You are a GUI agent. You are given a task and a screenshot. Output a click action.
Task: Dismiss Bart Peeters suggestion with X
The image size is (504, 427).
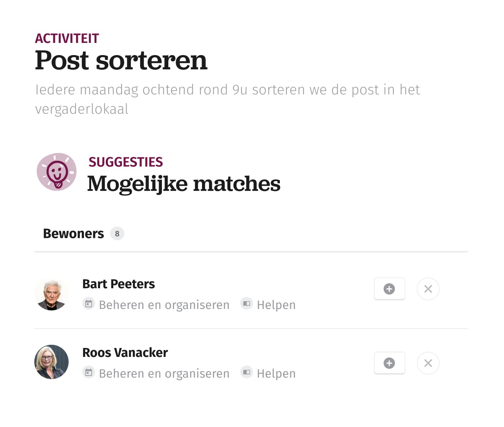[x=428, y=289]
